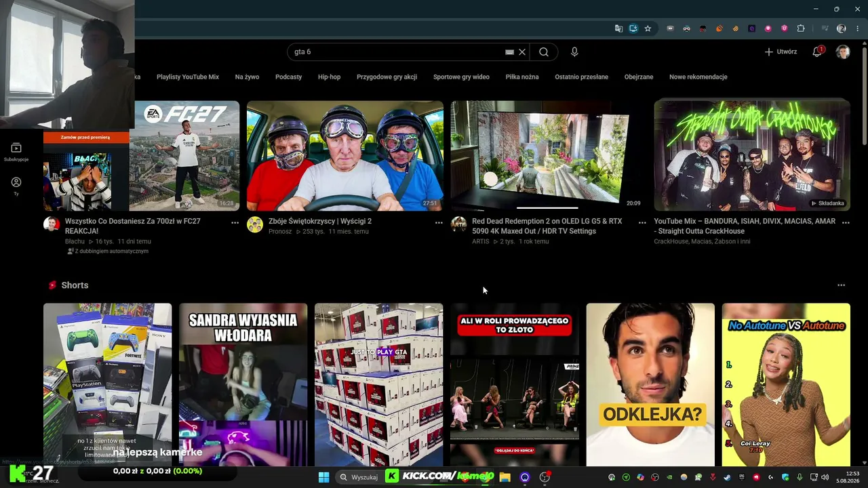Open more options for the Shorts shelf

pos(841,285)
